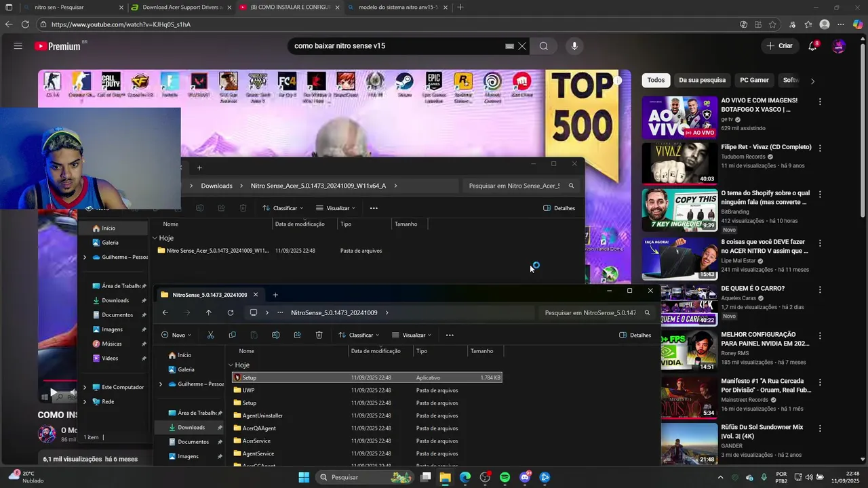Delete icon in back Nitro Sense_Acer window toolbar
This screenshot has width=868, height=488.
243,208
